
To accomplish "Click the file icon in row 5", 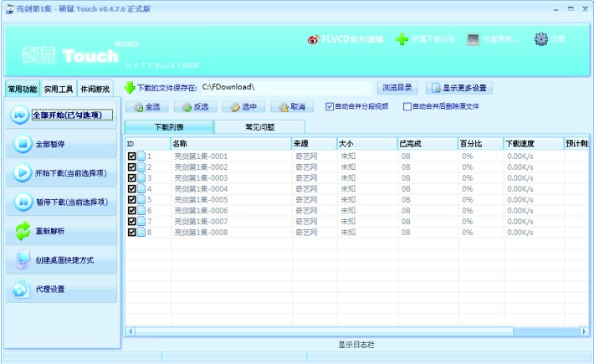I will point(141,199).
